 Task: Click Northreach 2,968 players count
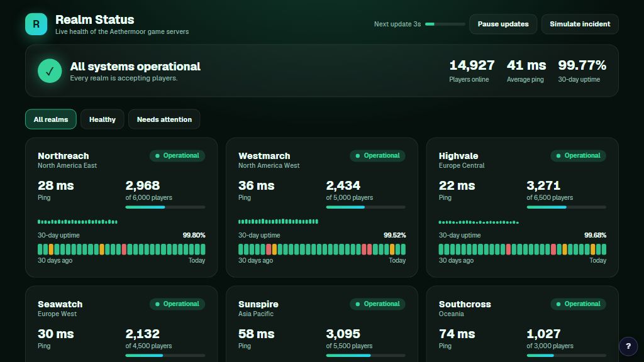click(x=143, y=185)
